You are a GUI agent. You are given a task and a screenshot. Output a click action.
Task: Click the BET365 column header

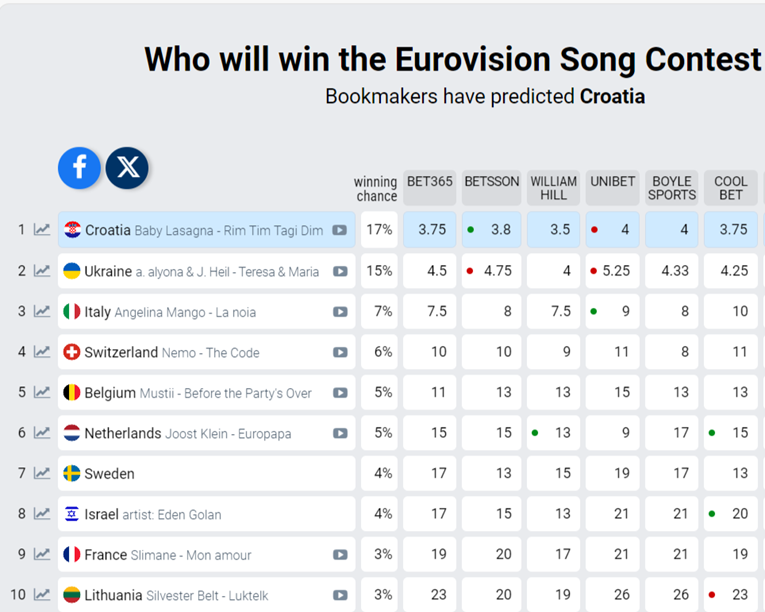point(430,182)
